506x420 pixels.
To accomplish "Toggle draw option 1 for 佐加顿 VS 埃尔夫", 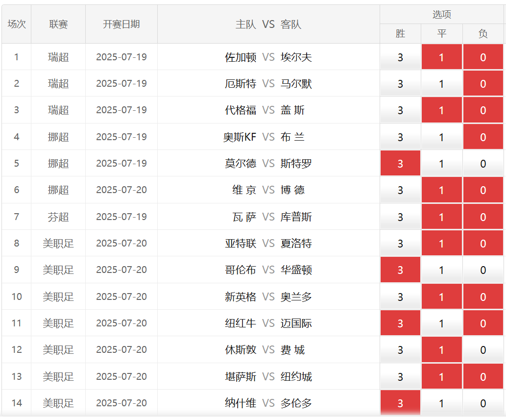I will click(441, 57).
